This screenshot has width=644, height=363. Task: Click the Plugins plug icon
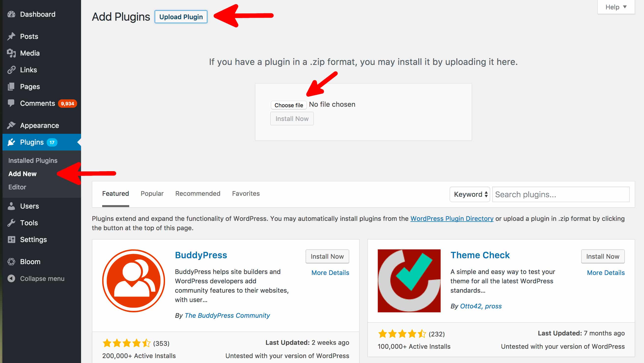(x=11, y=142)
